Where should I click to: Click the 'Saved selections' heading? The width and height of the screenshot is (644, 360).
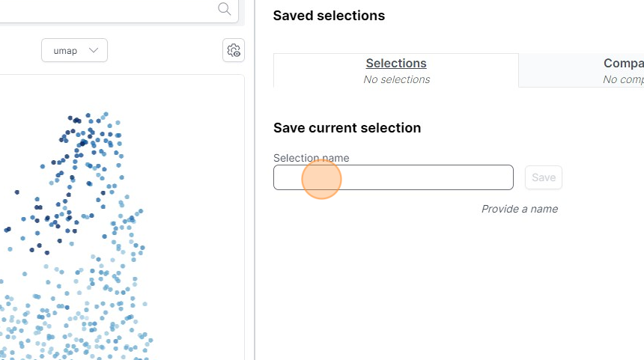329,16
